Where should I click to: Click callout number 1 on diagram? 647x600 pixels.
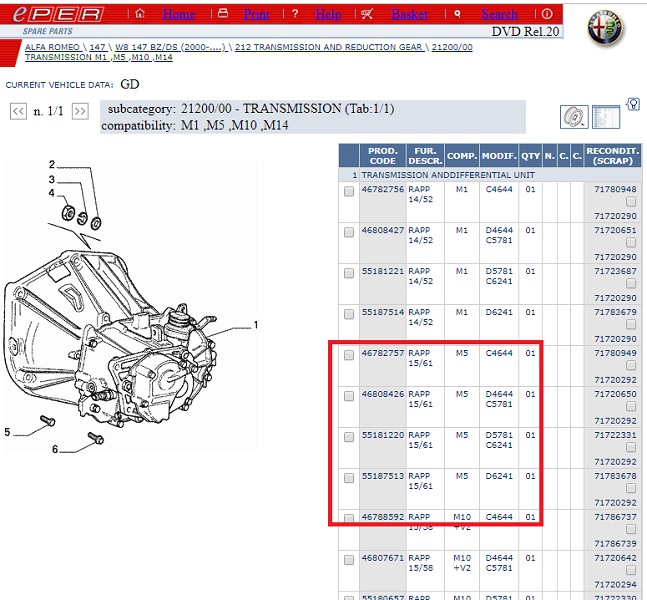tap(256, 325)
